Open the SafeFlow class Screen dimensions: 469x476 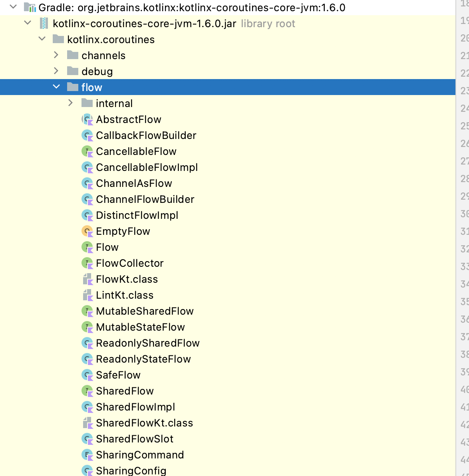pyautogui.click(x=118, y=375)
